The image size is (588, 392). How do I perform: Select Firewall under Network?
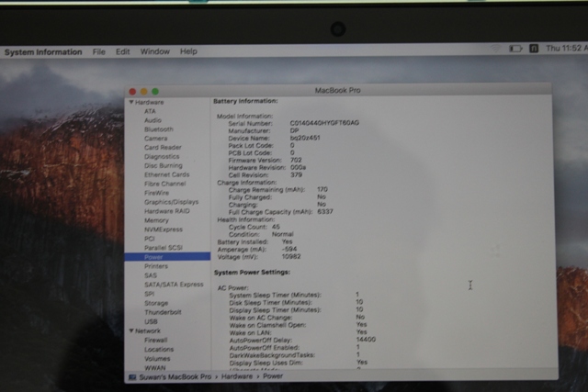click(x=155, y=340)
